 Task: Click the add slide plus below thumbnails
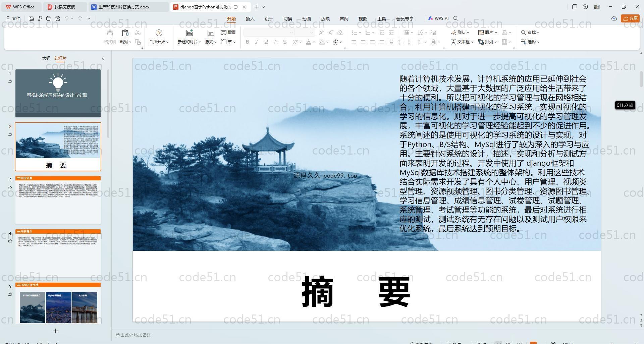tap(56, 331)
